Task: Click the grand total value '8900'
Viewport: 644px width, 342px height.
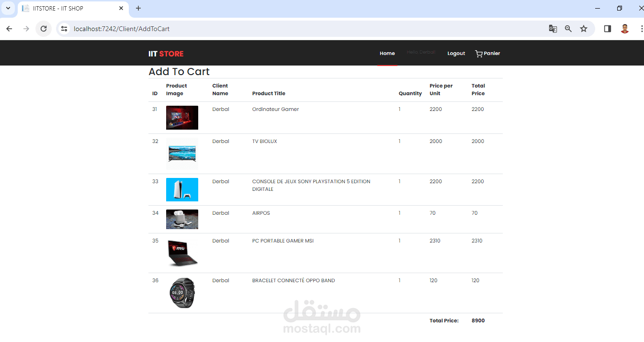Action: click(x=478, y=320)
